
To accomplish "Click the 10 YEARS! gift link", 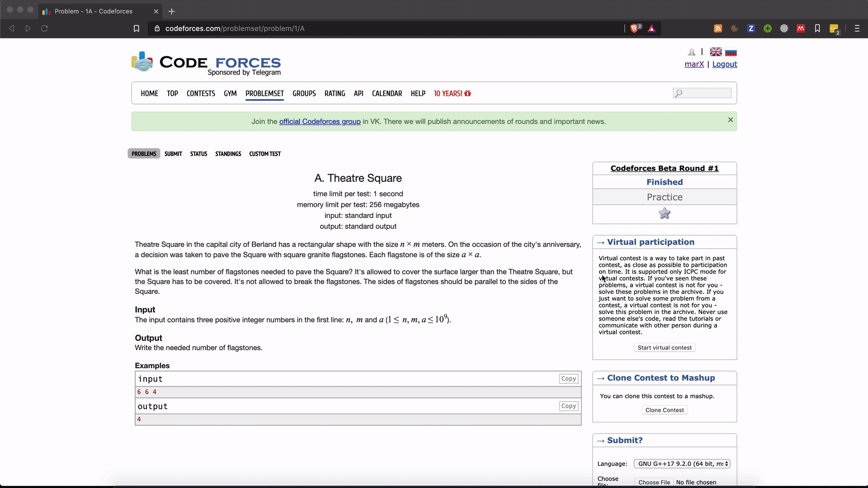I will click(x=452, y=94).
